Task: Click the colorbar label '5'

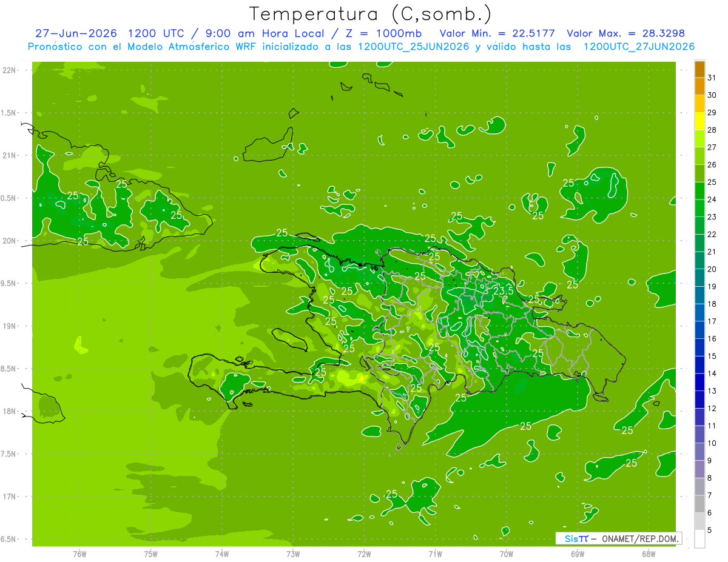Action: click(x=710, y=530)
